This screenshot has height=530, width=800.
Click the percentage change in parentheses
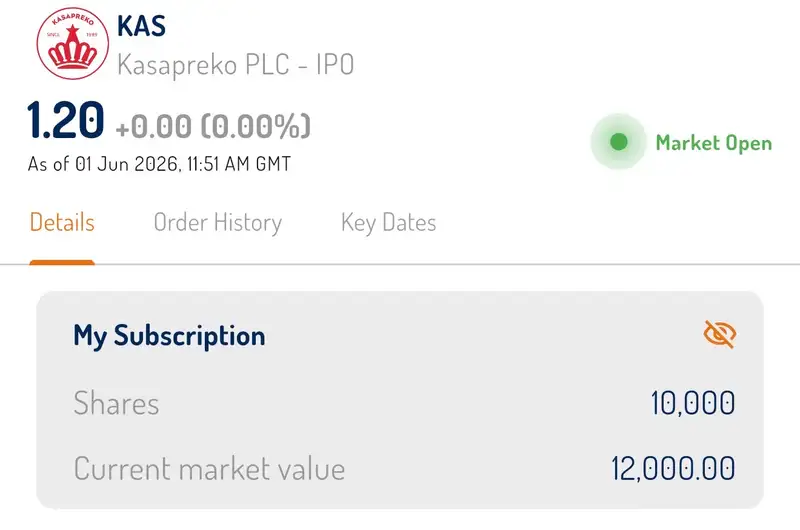point(256,126)
